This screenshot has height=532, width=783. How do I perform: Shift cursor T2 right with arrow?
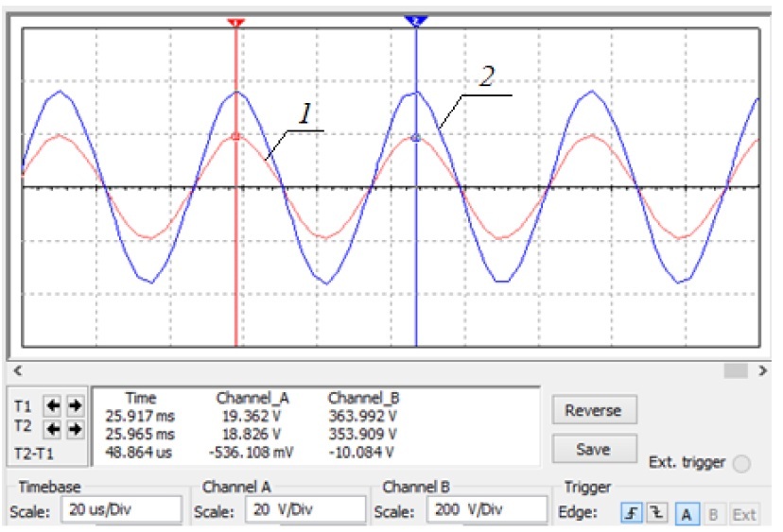(75, 429)
